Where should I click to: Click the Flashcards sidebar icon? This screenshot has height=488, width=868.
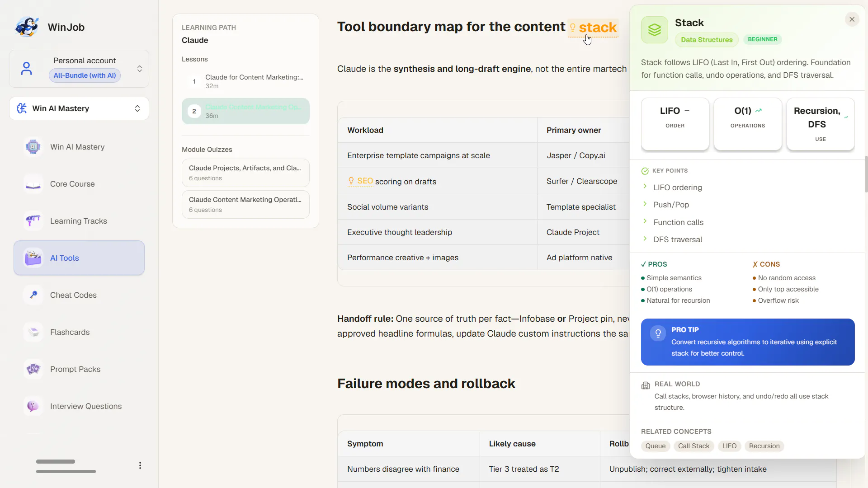pyautogui.click(x=33, y=332)
